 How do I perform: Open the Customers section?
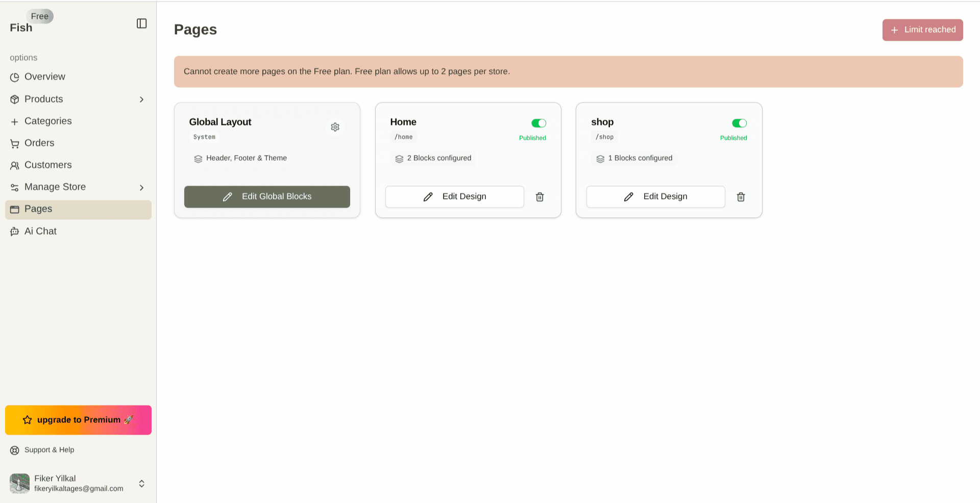click(x=47, y=165)
